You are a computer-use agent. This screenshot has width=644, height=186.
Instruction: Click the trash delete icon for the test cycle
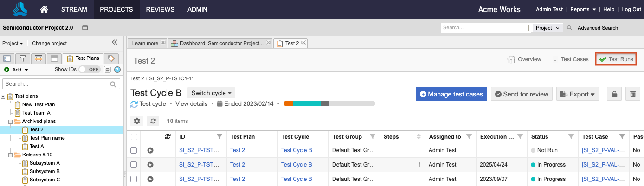[x=632, y=94]
